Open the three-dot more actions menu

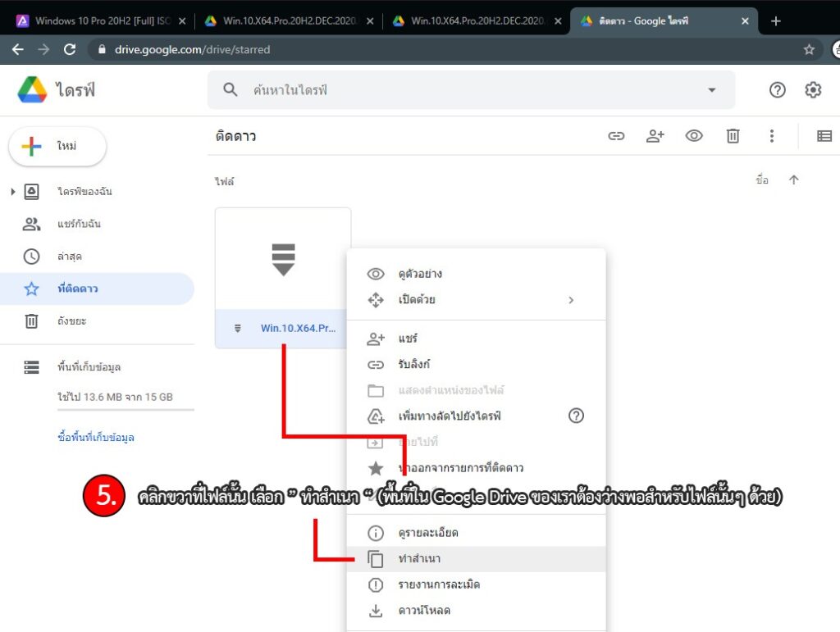(x=772, y=136)
